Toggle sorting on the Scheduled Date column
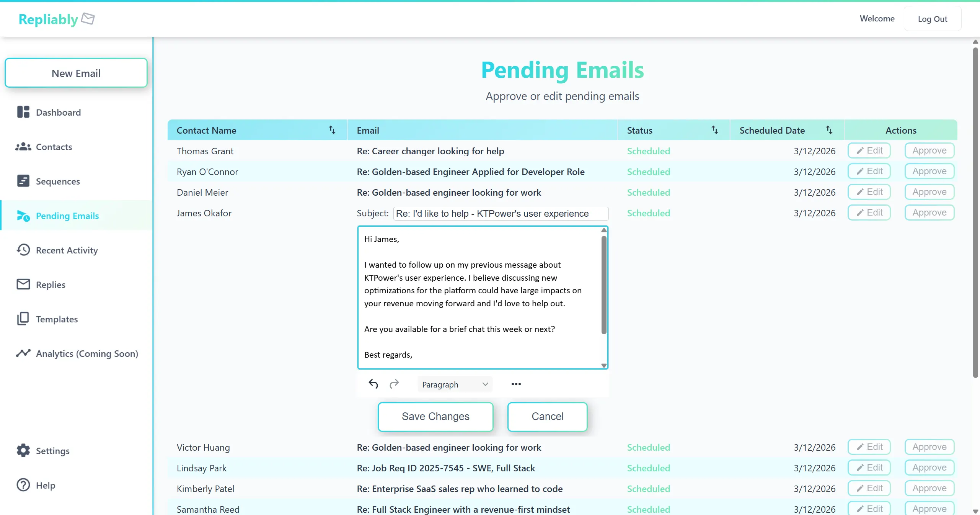Screen dimensions: 980x515 pos(829,130)
